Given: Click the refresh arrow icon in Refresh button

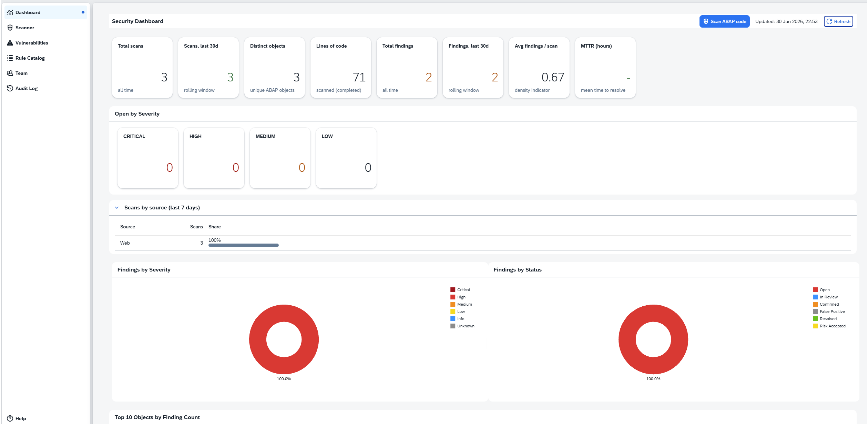Looking at the screenshot, I should [829, 21].
